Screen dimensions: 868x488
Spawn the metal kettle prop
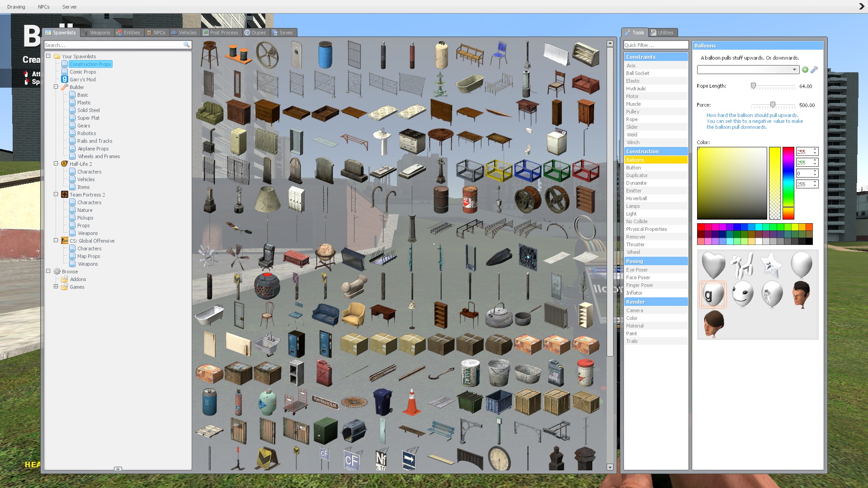coord(499,315)
